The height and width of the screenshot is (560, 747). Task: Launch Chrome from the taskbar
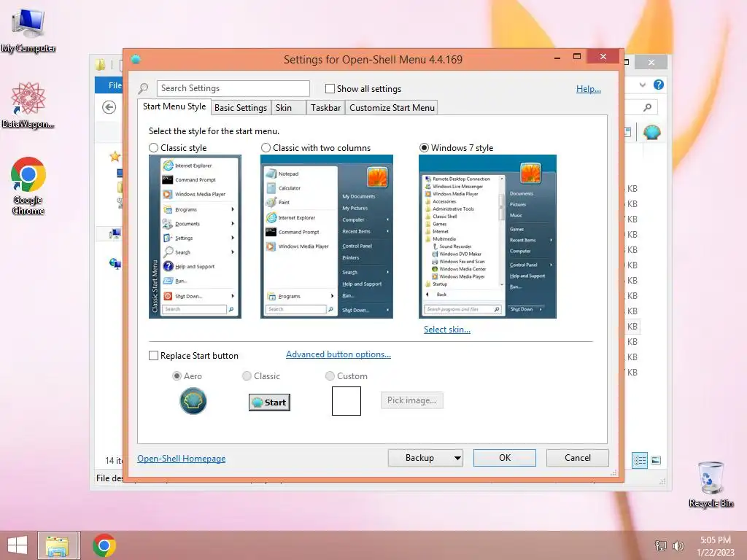(104, 545)
